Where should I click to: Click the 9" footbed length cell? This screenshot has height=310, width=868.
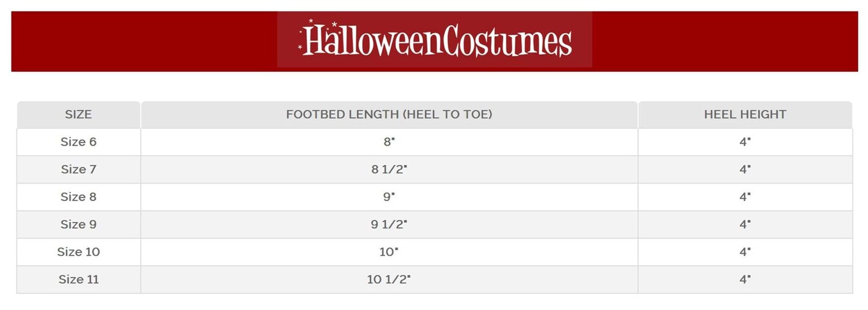(389, 197)
